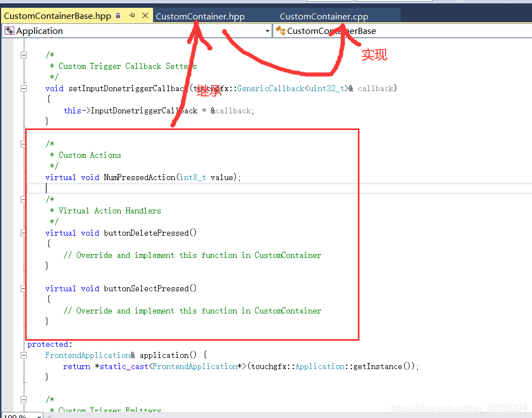Click the uint32_t template argument
Screen dimensions: 532x418
[327, 88]
